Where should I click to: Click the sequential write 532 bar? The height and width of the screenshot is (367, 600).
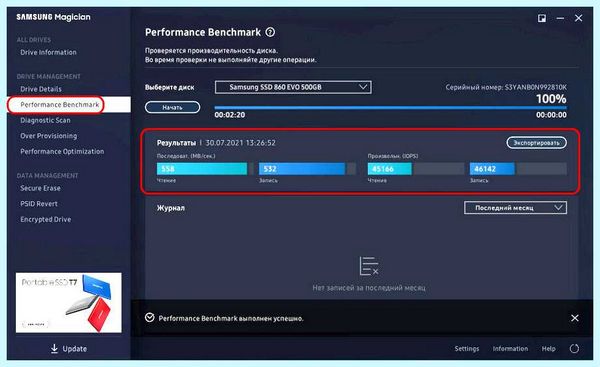coord(307,169)
